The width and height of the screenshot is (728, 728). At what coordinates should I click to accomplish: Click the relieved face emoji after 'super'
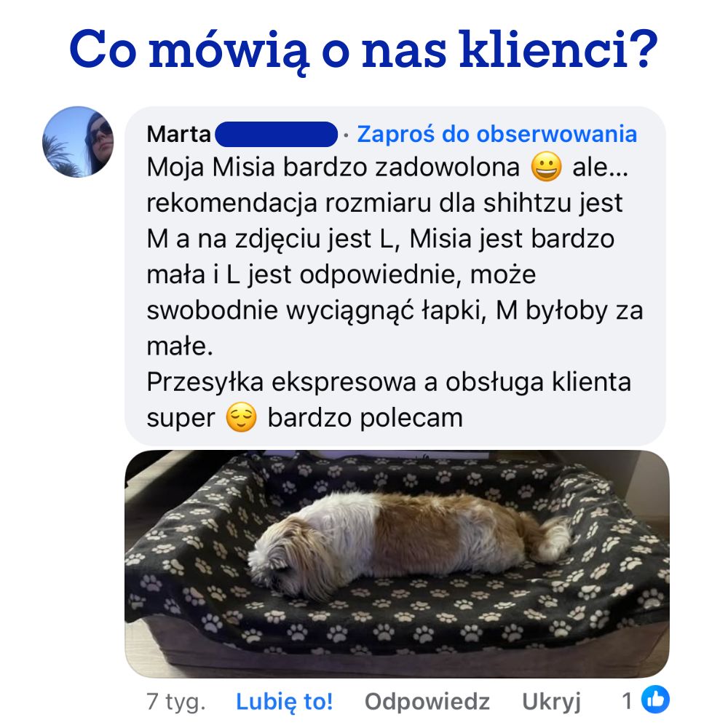(x=241, y=417)
